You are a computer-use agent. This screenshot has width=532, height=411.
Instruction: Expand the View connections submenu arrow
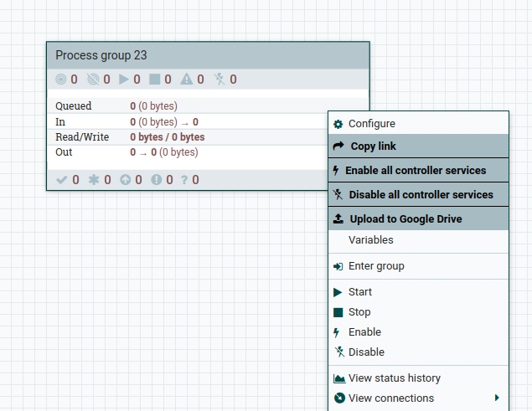(x=497, y=398)
